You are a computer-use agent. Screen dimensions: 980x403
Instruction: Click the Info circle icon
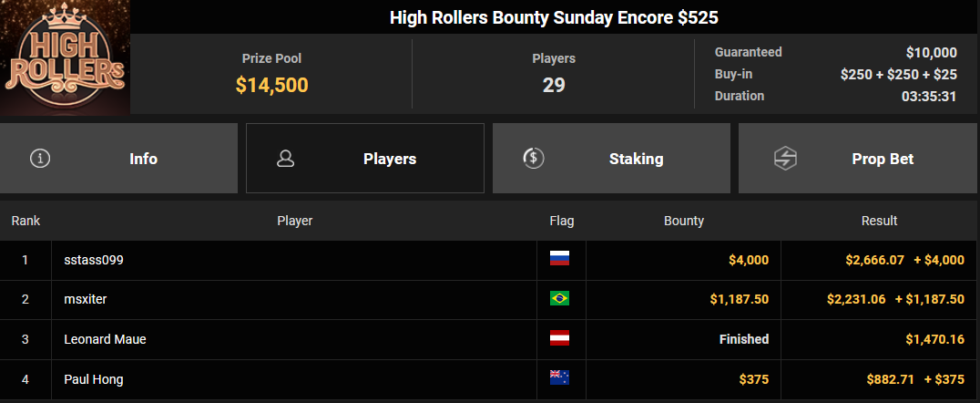tap(40, 159)
